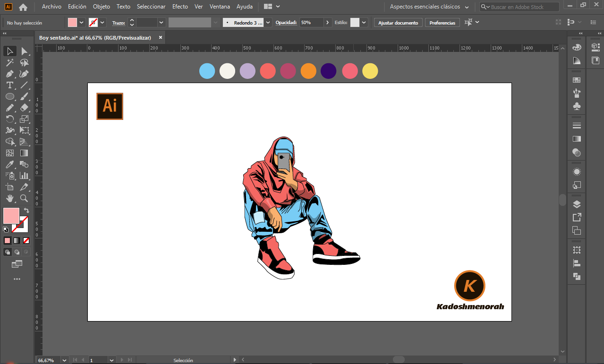Image resolution: width=604 pixels, height=364 pixels.
Task: Select the Pen tool
Action: 10,74
